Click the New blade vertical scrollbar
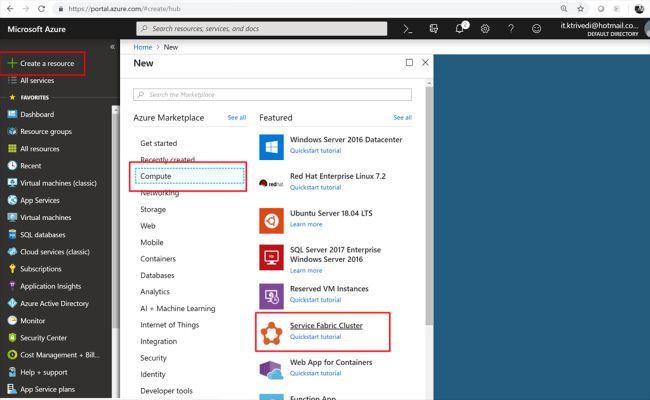650x400 pixels. point(429,206)
